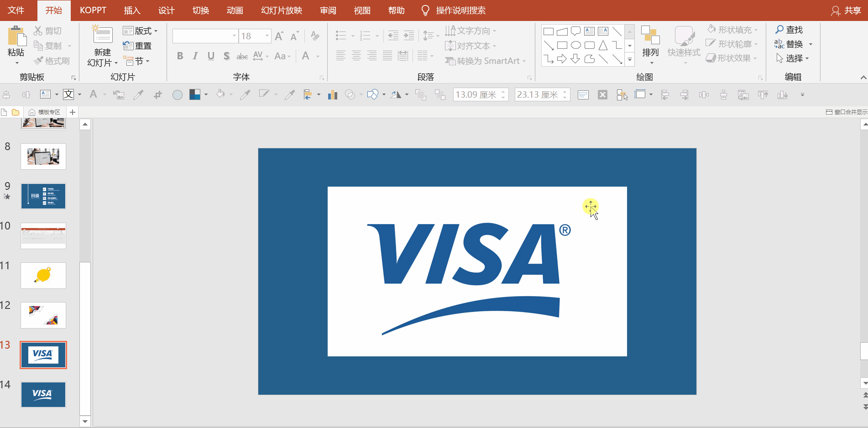Toggle Bold formatting
The image size is (868, 428).
180,56
